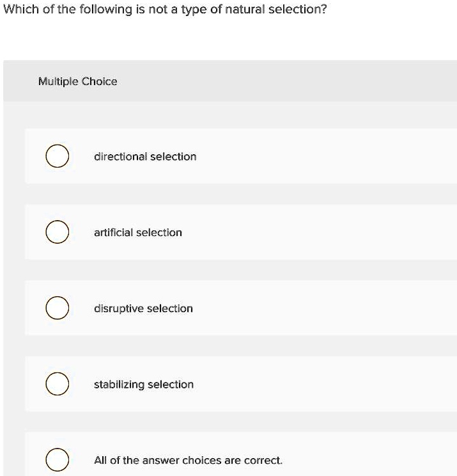457x476 pixels.
Task: Select the radio button for directional selection
Action: 57,157
